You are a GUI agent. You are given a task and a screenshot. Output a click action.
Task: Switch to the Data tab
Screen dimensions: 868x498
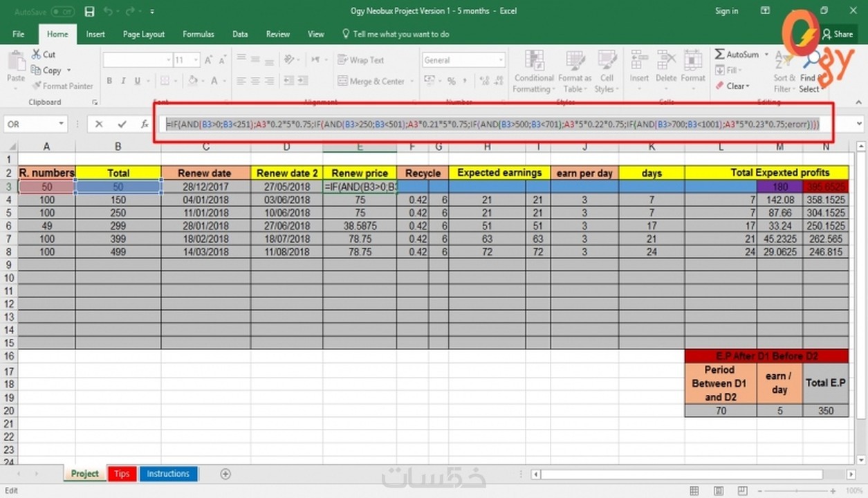[240, 34]
